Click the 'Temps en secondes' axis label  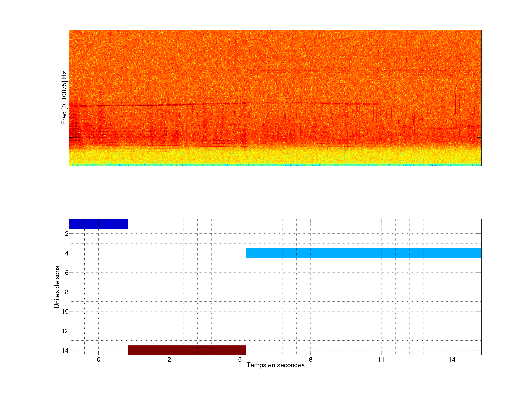(x=275, y=365)
